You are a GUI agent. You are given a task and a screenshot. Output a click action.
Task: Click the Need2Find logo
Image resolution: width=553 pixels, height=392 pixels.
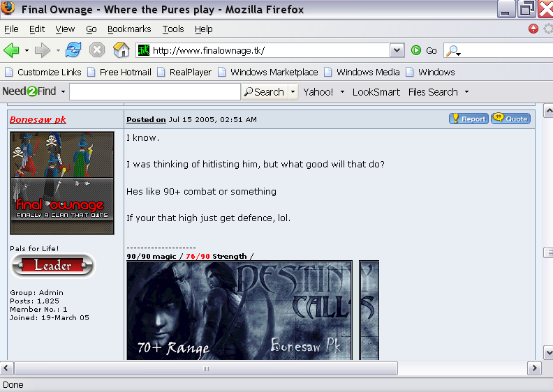click(29, 91)
